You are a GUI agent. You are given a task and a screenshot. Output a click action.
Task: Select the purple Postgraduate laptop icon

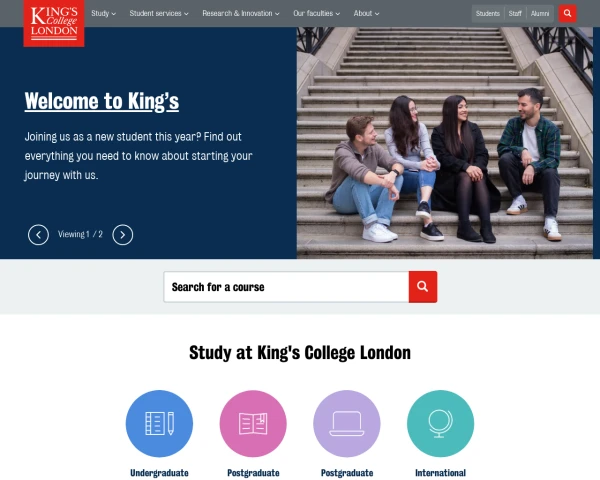347,423
